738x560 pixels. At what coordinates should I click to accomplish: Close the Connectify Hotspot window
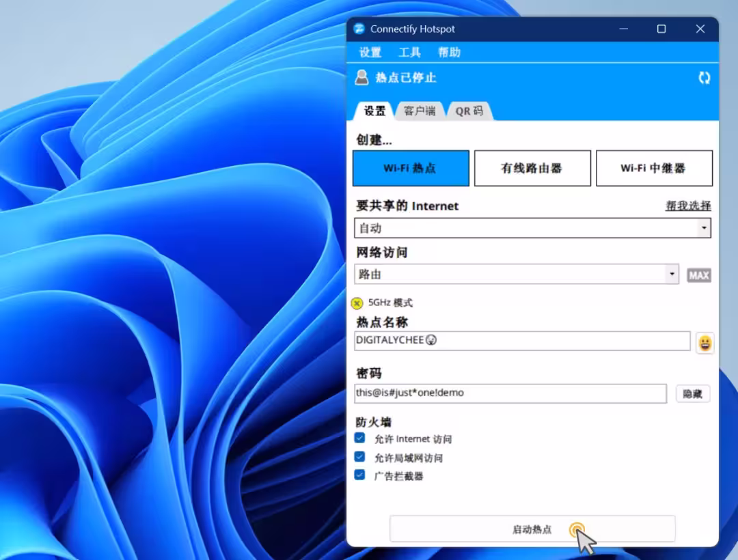click(x=700, y=29)
